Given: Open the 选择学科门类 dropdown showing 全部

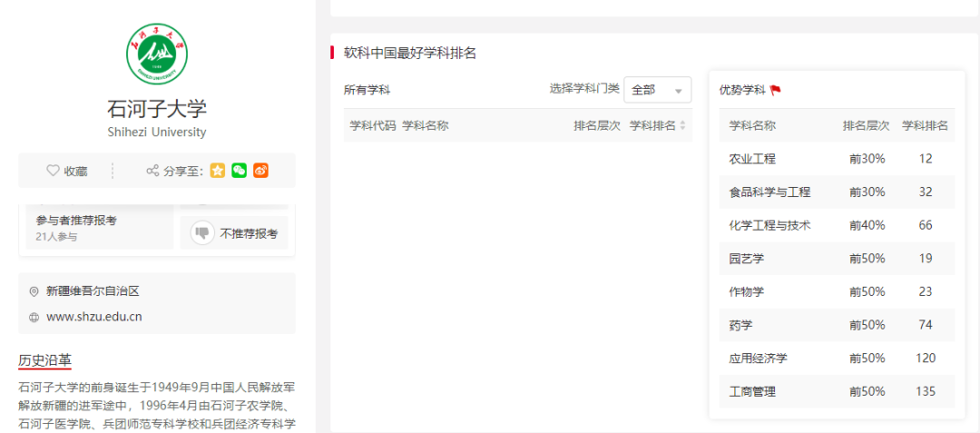Looking at the screenshot, I should coord(658,90).
